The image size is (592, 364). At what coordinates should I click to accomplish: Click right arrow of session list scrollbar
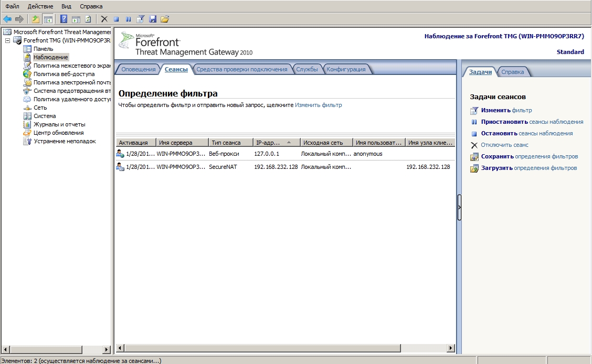[450, 348]
